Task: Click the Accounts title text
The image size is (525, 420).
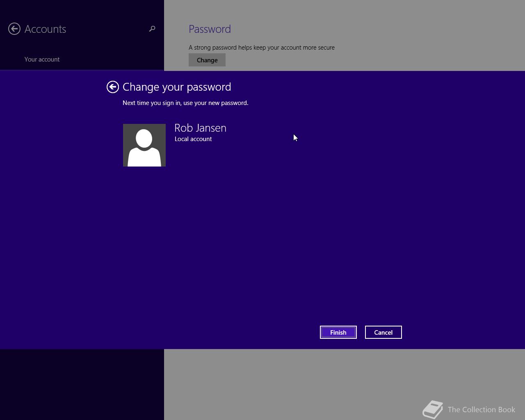Action: pos(45,29)
